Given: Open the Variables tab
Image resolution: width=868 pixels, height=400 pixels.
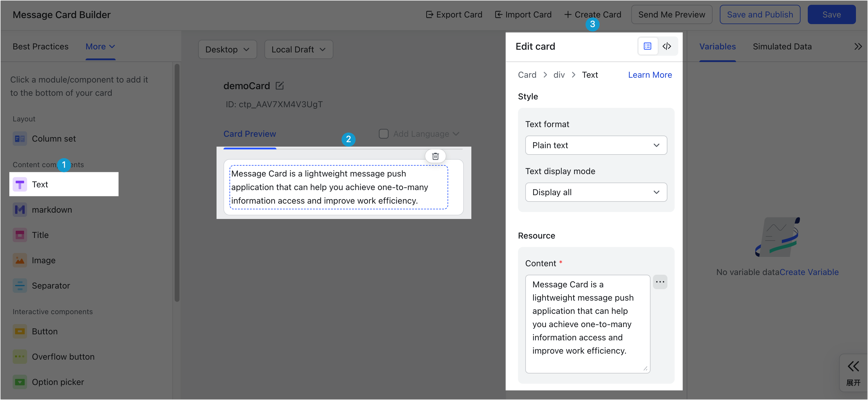Looking at the screenshot, I should [717, 46].
